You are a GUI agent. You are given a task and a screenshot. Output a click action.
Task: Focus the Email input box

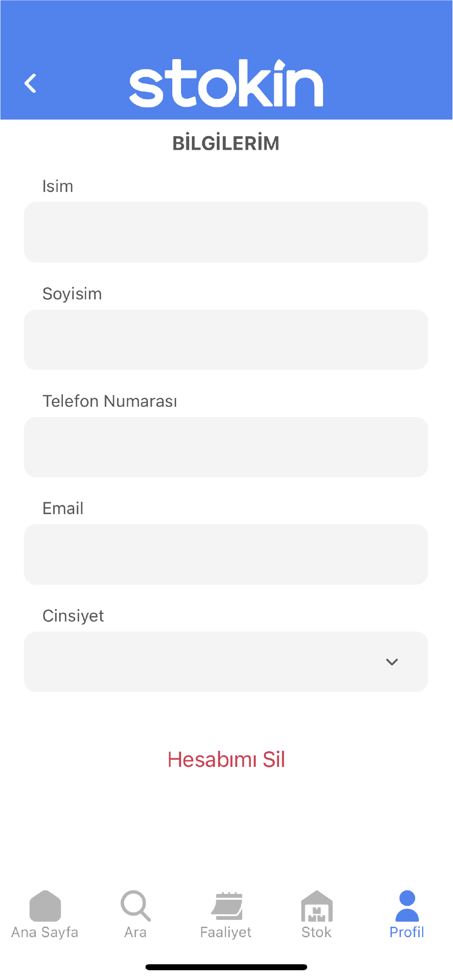(x=226, y=554)
